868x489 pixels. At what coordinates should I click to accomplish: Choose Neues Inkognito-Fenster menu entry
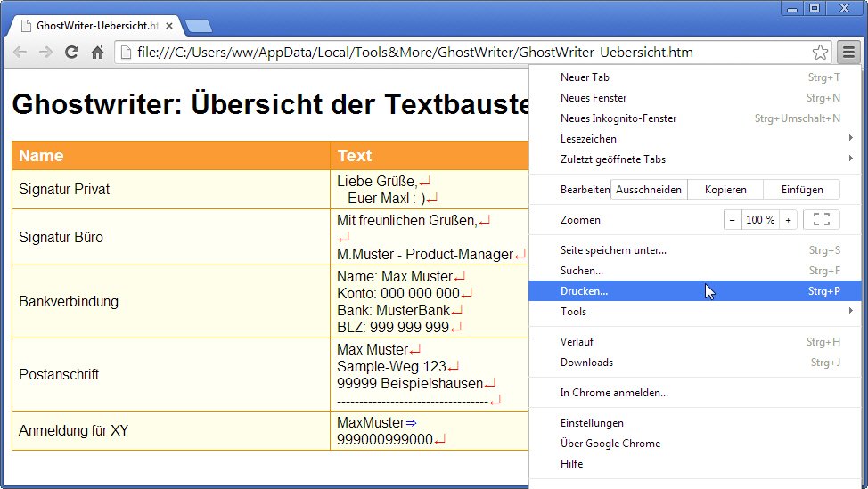618,118
